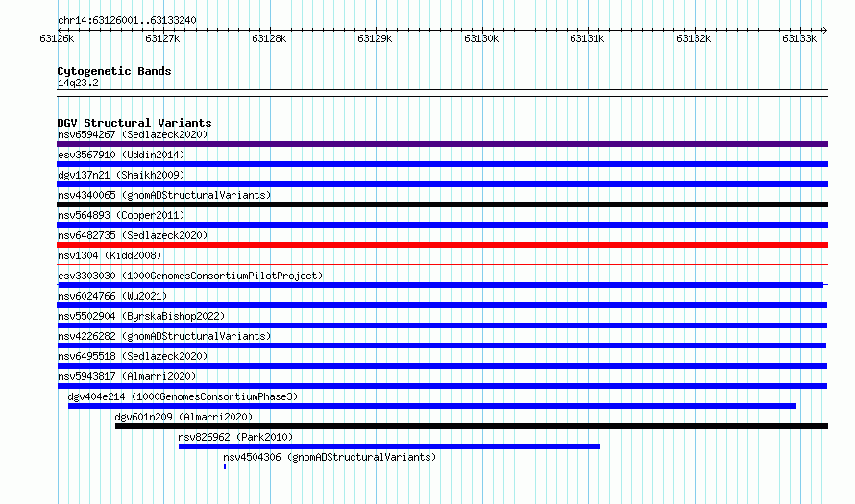The width and height of the screenshot is (855, 504).
Task: Click the Cytogenetic Bands track title
Action: coord(114,71)
